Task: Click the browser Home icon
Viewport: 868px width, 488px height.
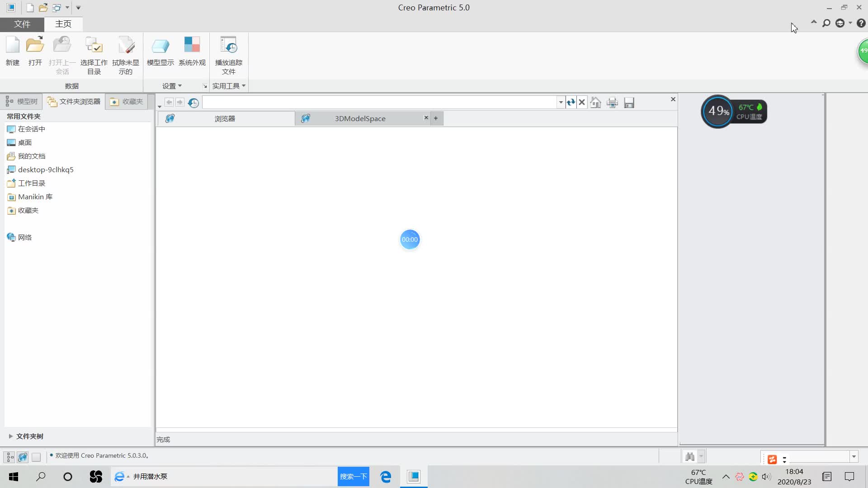Action: (596, 103)
